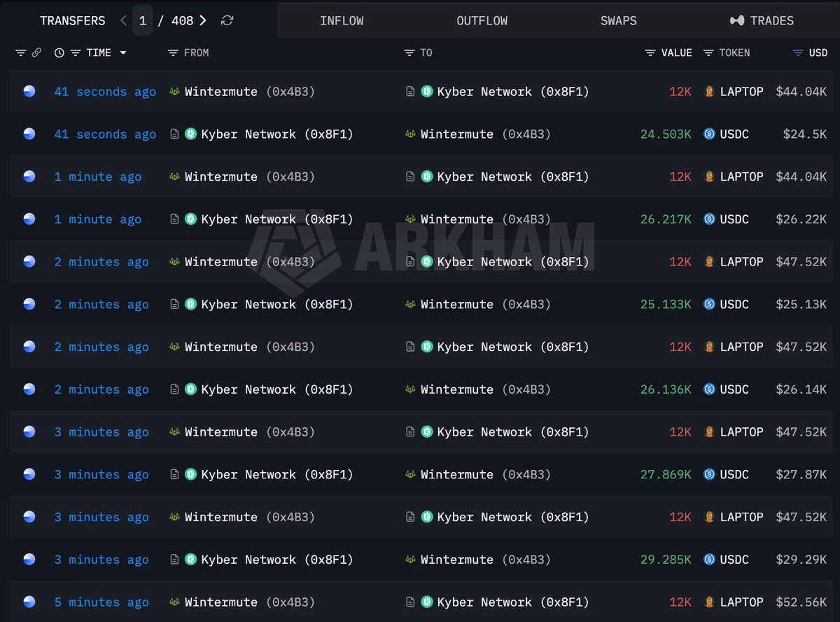Select the TRANSFERS tab
Viewport: 840px width, 622px height.
click(x=73, y=20)
